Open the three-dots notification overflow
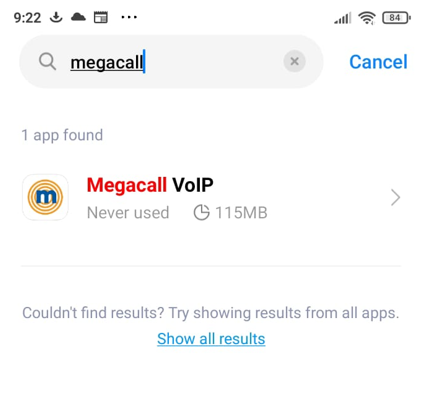Viewport: 427px width, 407px height. (x=129, y=17)
